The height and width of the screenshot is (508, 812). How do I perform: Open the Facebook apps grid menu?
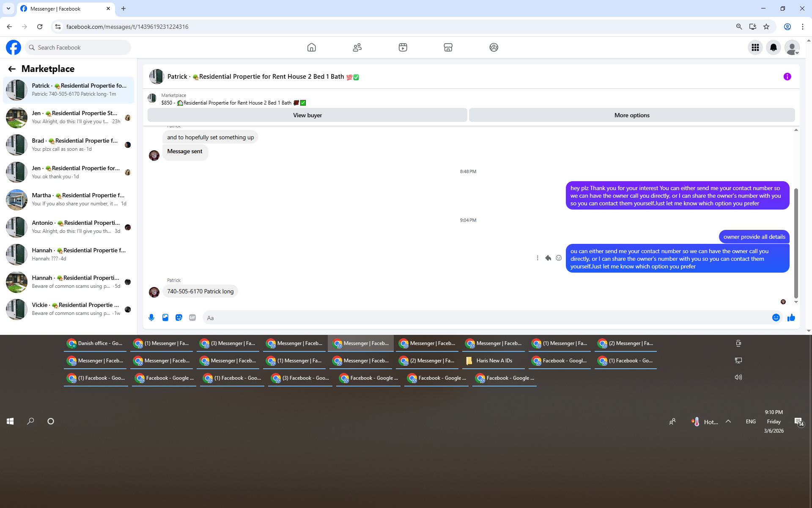[x=755, y=47]
